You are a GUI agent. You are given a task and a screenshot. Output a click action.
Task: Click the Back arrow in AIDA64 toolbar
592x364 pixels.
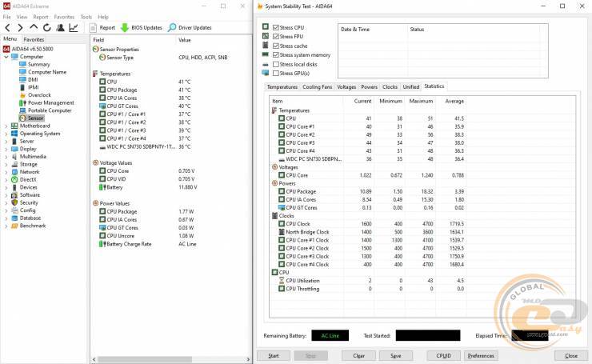7,27
